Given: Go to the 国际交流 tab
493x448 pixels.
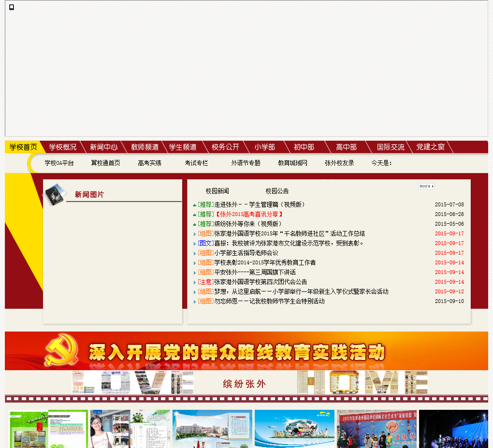Looking at the screenshot, I should click(391, 147).
